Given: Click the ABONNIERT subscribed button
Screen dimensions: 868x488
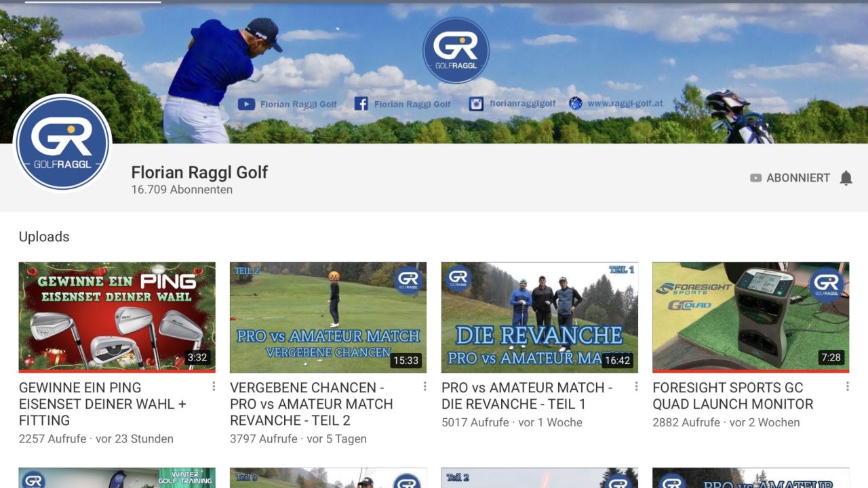Looking at the screenshot, I should (x=790, y=178).
